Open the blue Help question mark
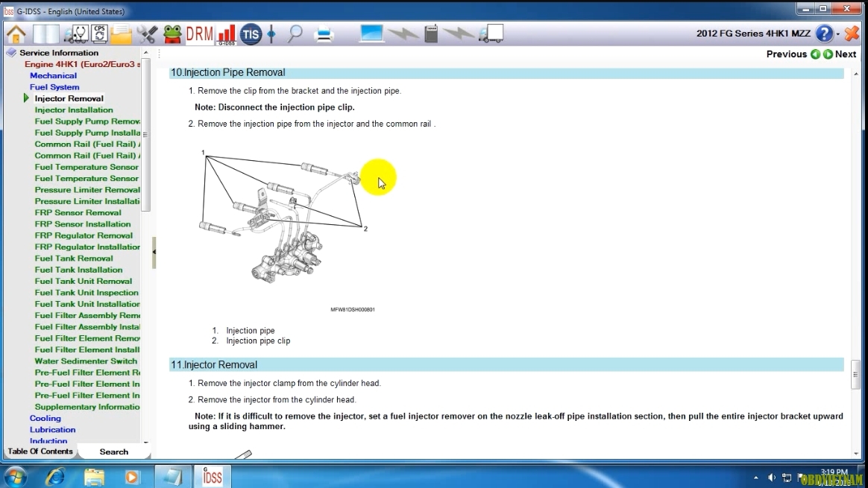868x488 pixels. (x=824, y=34)
